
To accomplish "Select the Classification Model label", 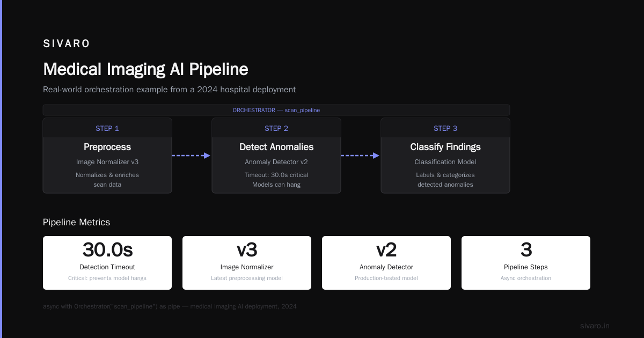I will coord(445,161).
